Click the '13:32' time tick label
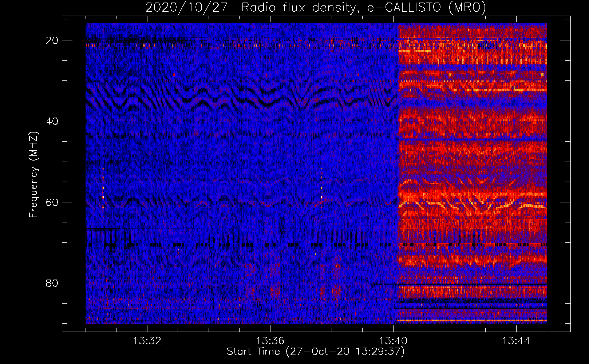Image resolution: width=589 pixels, height=364 pixels. click(x=147, y=341)
